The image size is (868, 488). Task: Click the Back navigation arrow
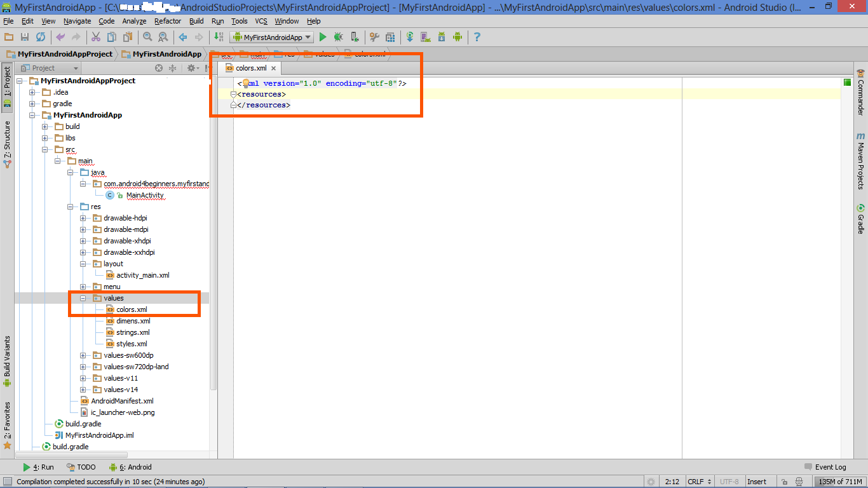click(x=183, y=37)
